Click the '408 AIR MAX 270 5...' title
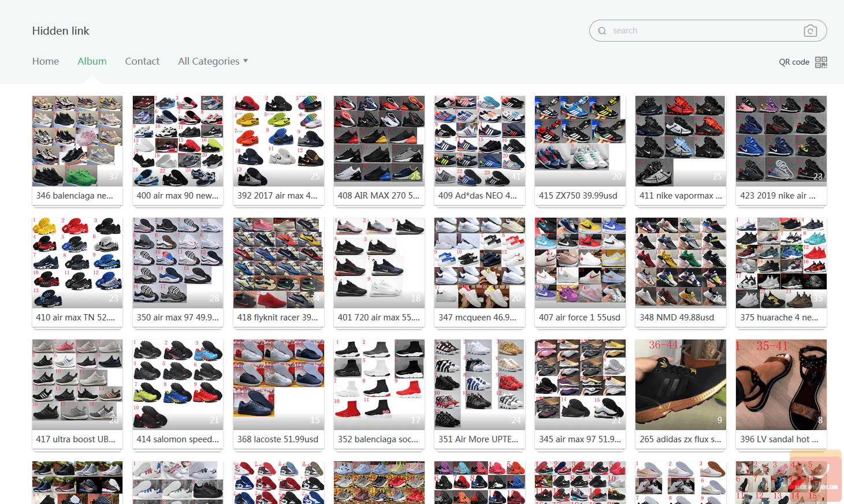This screenshot has height=504, width=844. click(x=378, y=196)
